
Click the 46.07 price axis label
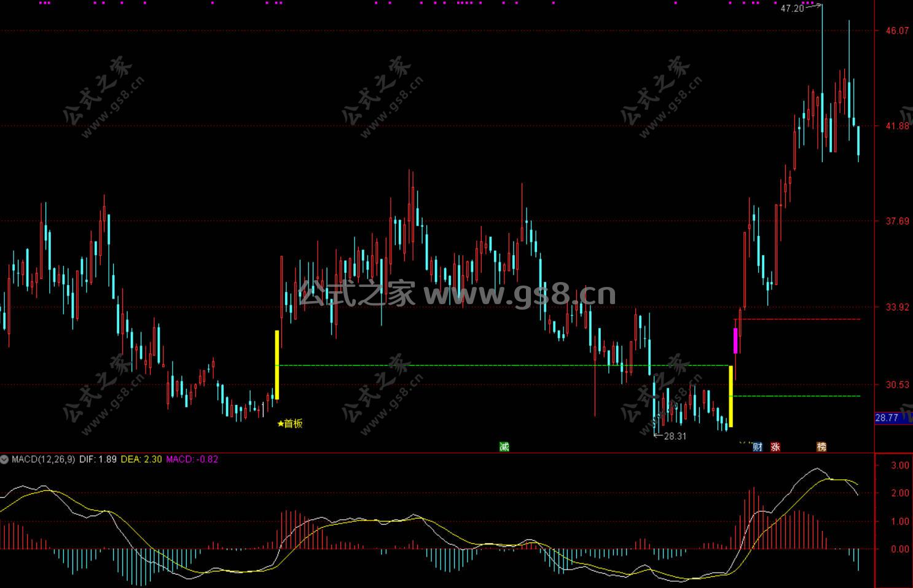pos(897,30)
